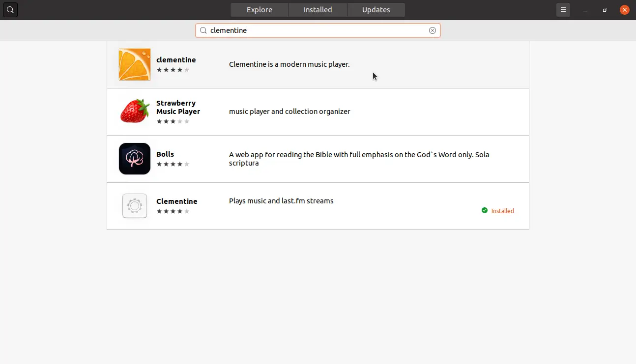The height and width of the screenshot is (364, 636).
Task: Minimize the software window
Action: point(585,10)
